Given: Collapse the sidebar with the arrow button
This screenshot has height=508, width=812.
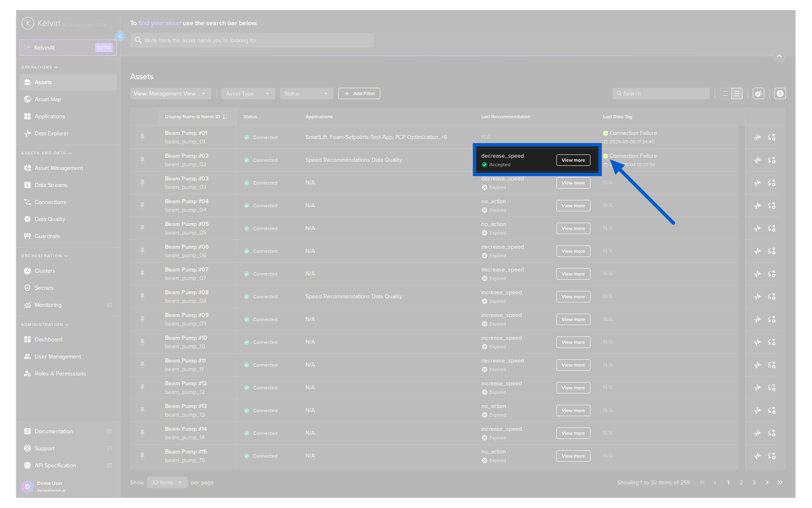Looking at the screenshot, I should [120, 36].
